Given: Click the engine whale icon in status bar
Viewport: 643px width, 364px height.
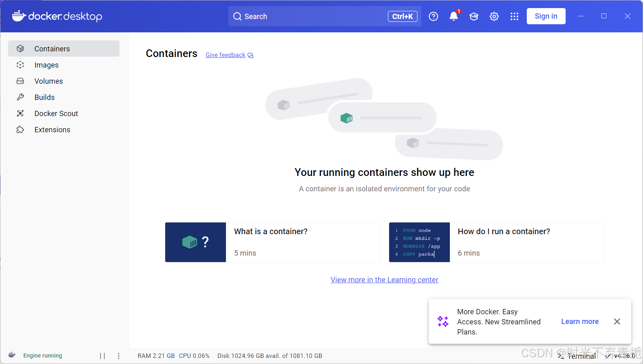Looking at the screenshot, I should 12,355.
